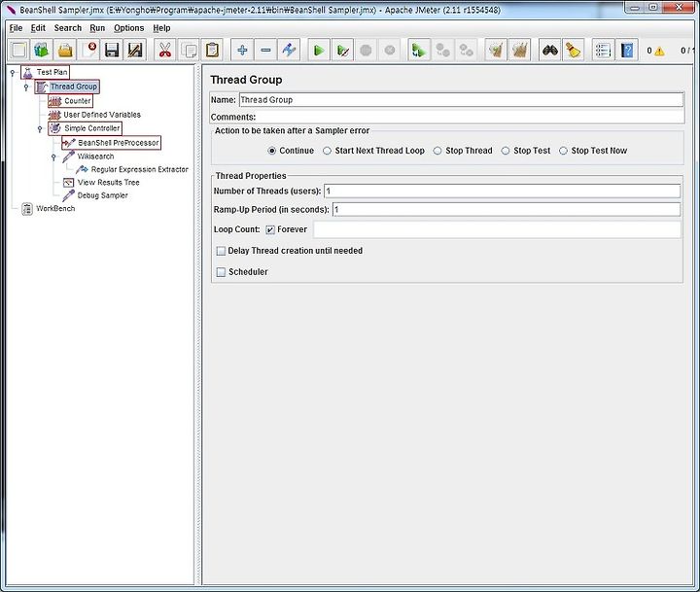Select the Stop Test Now option

click(x=563, y=151)
